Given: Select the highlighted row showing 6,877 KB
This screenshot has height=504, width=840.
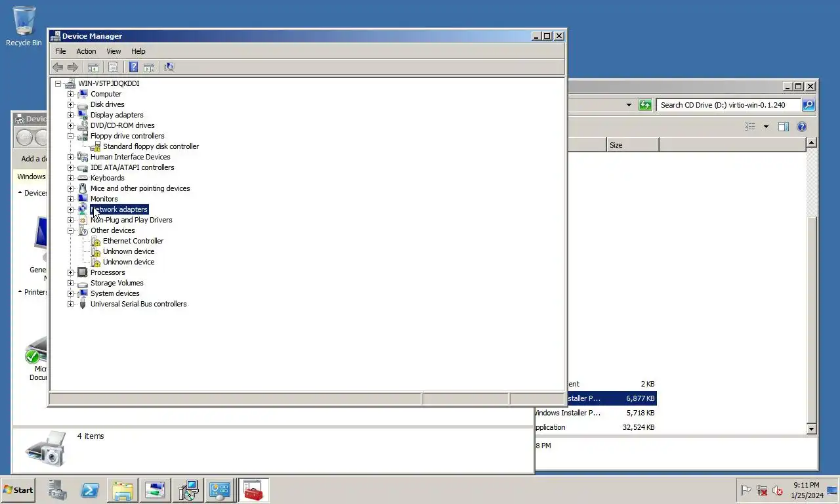Looking at the screenshot, I should coord(612,398).
